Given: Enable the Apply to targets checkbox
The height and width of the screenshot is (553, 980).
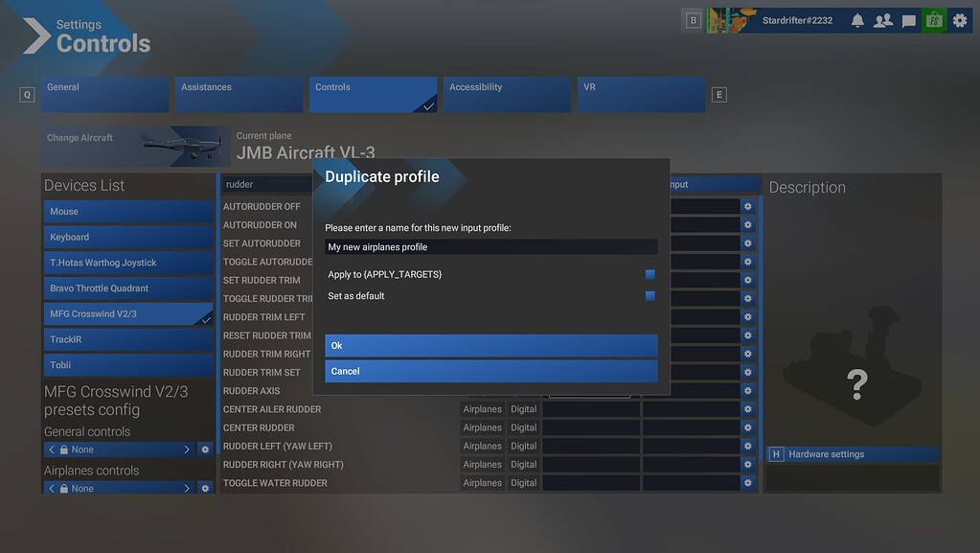Looking at the screenshot, I should tap(649, 273).
